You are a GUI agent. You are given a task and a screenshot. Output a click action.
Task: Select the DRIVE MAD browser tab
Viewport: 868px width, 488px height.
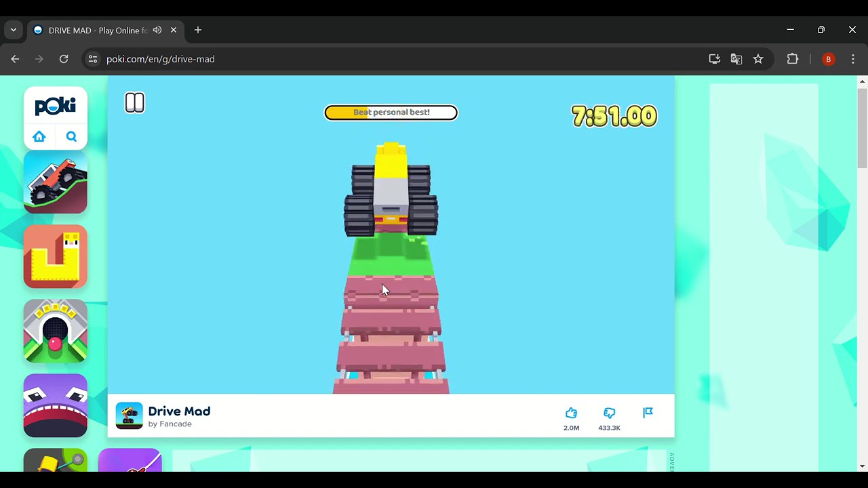pos(105,30)
